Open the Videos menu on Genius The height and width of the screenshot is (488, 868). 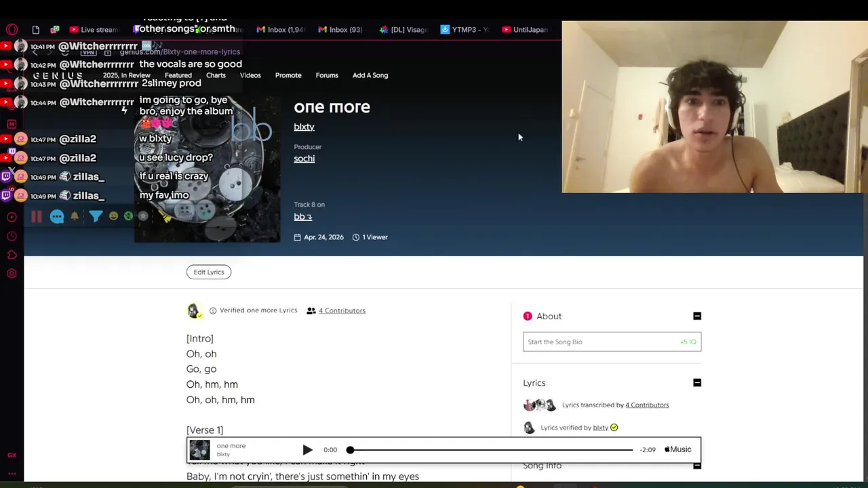[x=250, y=75]
